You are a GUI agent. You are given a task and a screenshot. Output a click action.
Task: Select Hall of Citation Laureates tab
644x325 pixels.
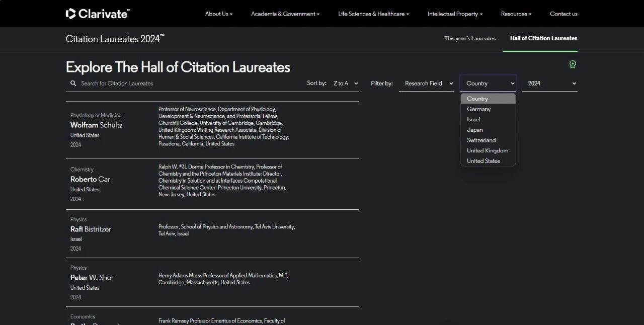(x=543, y=39)
